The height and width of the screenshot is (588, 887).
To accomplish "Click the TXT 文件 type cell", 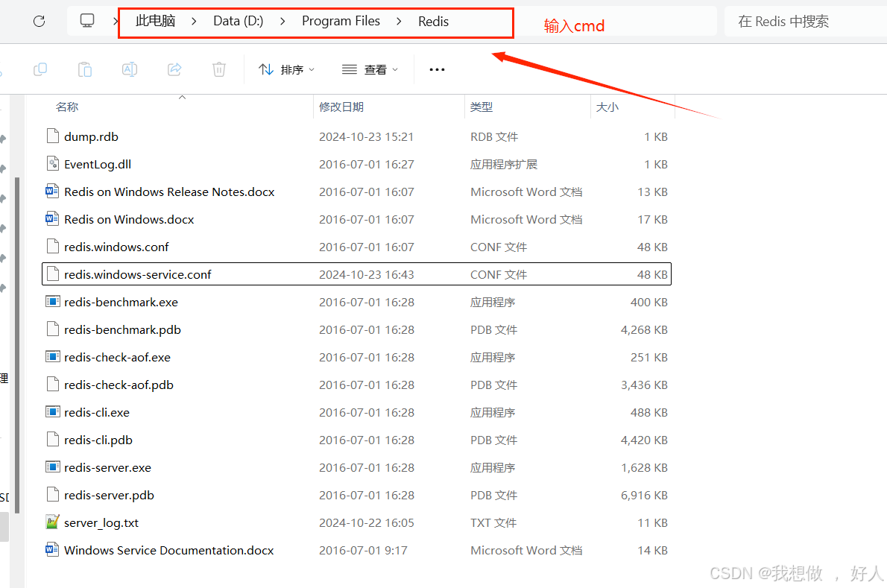I will point(493,523).
